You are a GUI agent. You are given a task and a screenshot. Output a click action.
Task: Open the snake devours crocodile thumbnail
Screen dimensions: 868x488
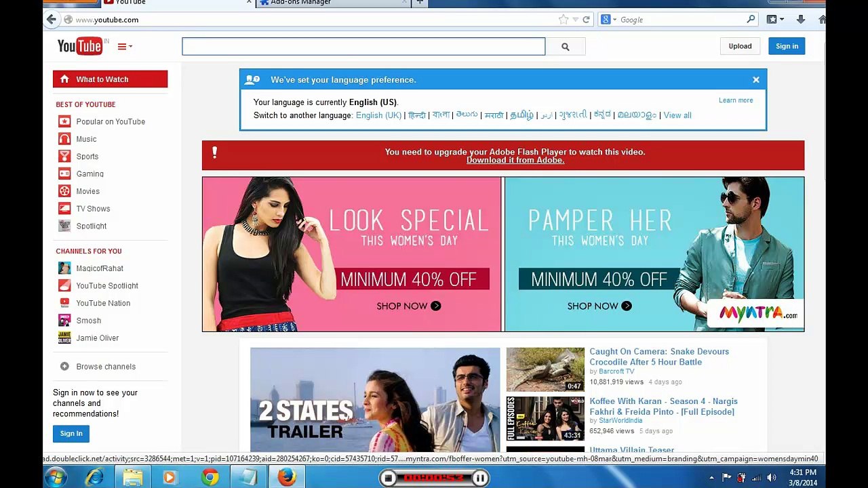point(545,369)
